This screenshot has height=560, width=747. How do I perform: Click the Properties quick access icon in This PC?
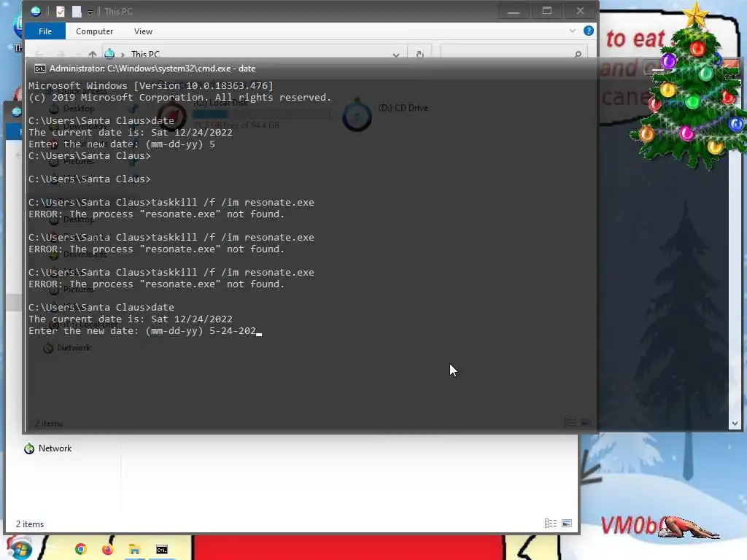coord(60,12)
